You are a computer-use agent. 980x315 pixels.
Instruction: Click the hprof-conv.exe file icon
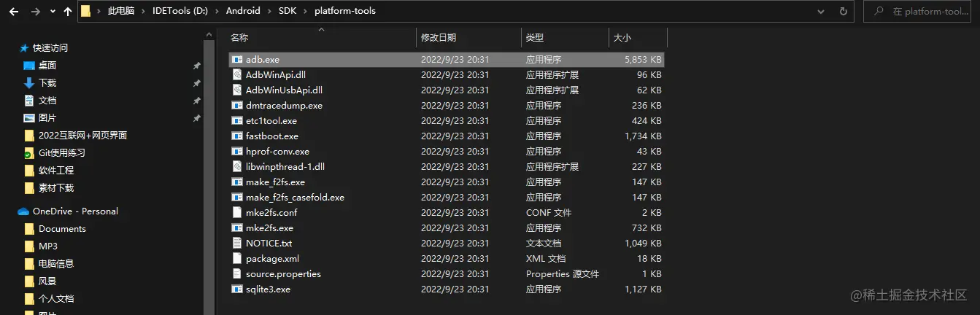(237, 151)
